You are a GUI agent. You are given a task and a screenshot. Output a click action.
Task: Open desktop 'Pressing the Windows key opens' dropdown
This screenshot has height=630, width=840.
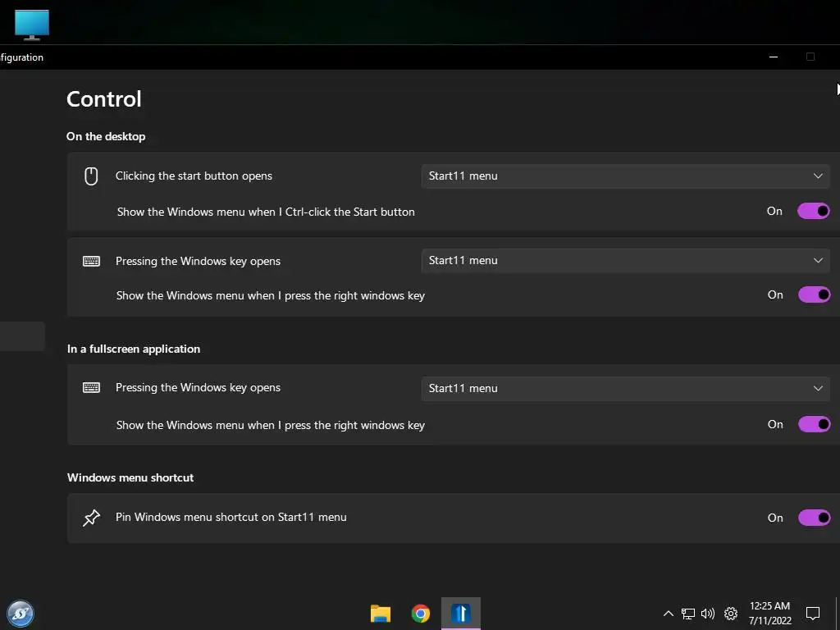626,260
